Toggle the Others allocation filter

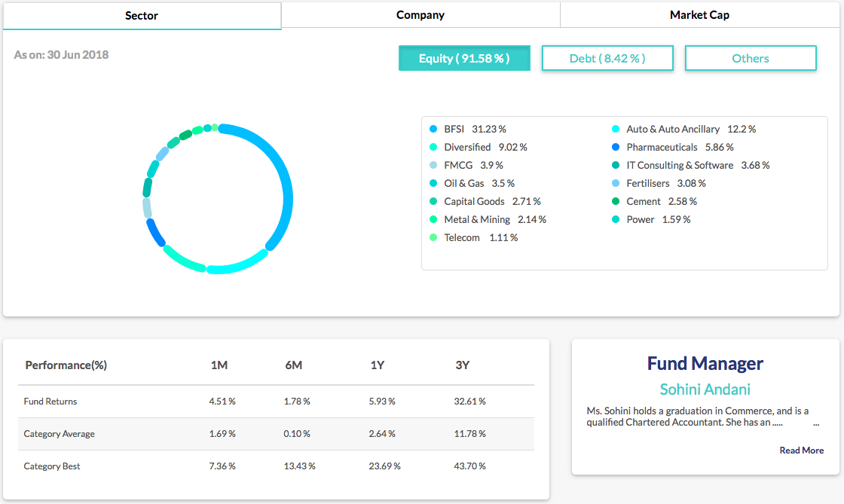pyautogui.click(x=751, y=57)
